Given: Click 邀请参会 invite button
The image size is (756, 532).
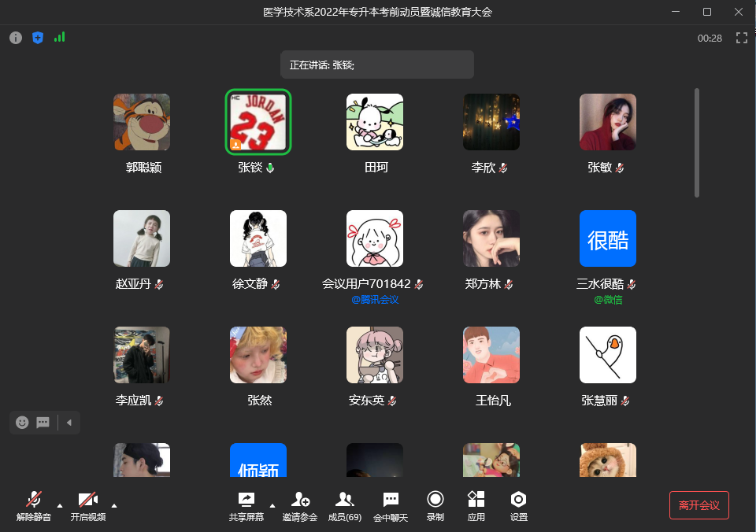Looking at the screenshot, I should click(x=300, y=505).
